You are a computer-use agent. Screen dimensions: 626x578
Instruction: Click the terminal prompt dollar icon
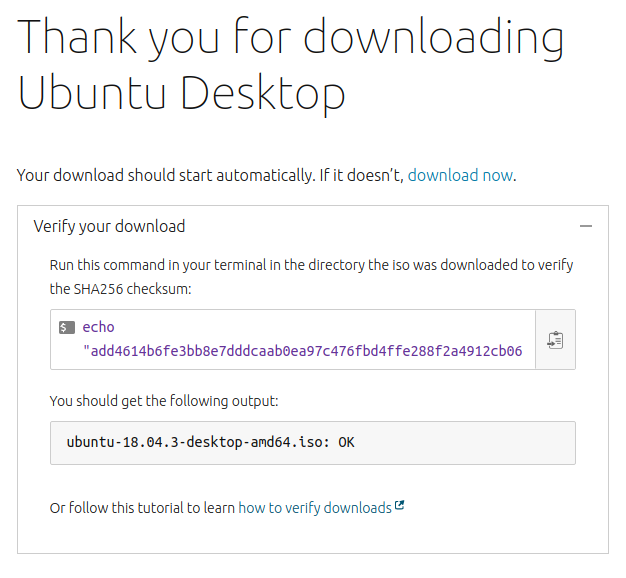(x=67, y=327)
